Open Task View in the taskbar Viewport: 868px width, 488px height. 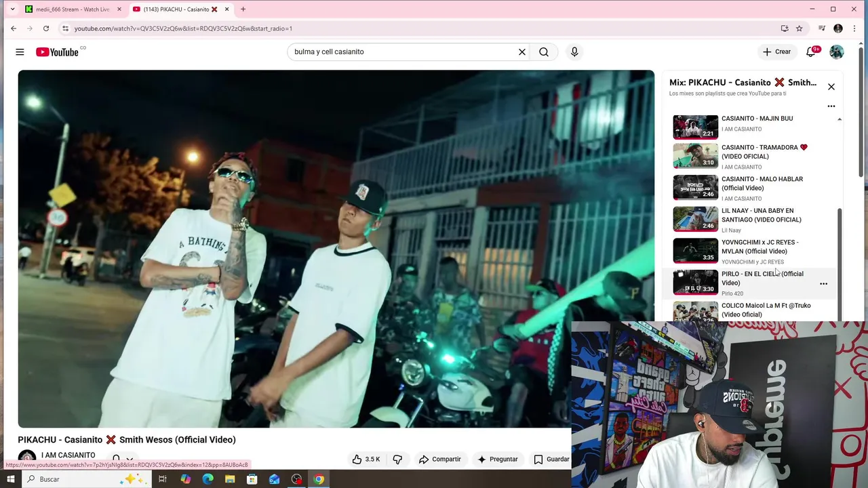click(163, 479)
